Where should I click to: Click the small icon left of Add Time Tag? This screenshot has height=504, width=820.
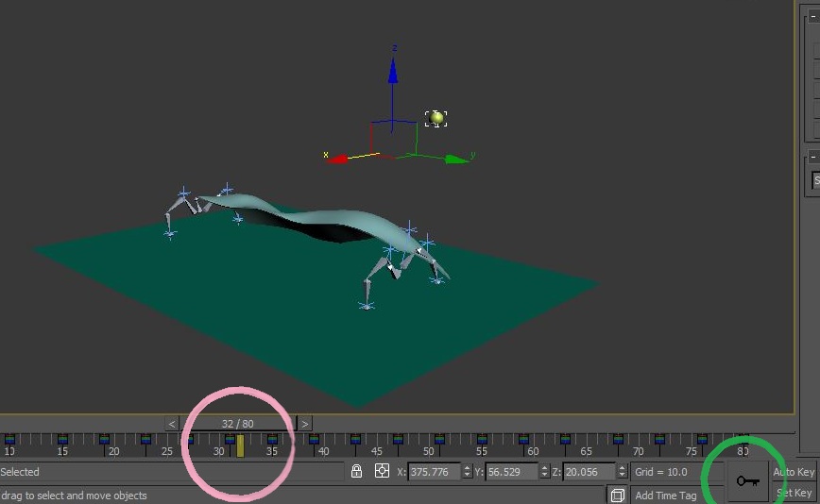click(617, 495)
